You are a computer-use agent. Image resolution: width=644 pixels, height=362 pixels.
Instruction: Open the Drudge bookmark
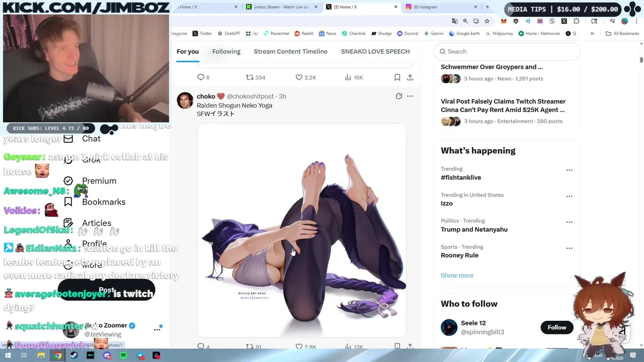(381, 34)
